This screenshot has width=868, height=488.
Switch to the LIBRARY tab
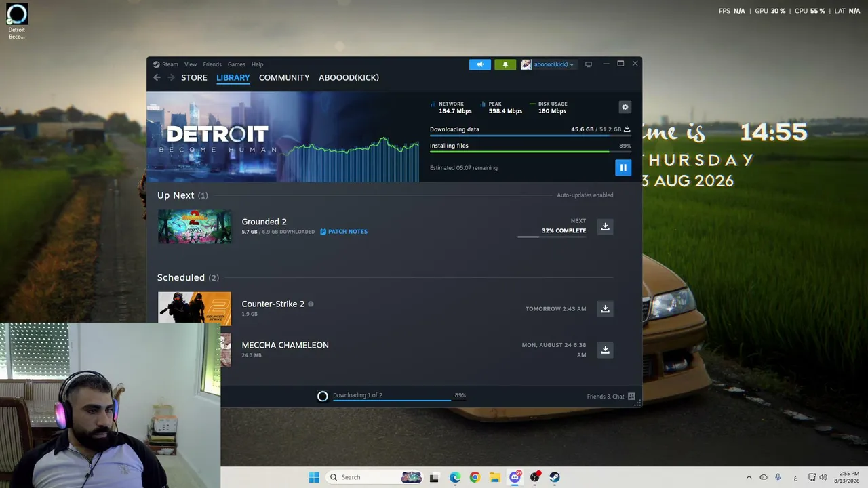[233, 77]
